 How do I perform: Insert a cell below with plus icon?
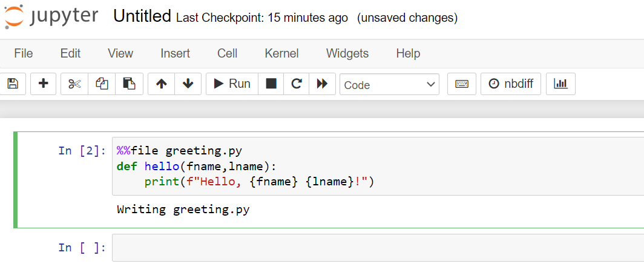[x=43, y=84]
